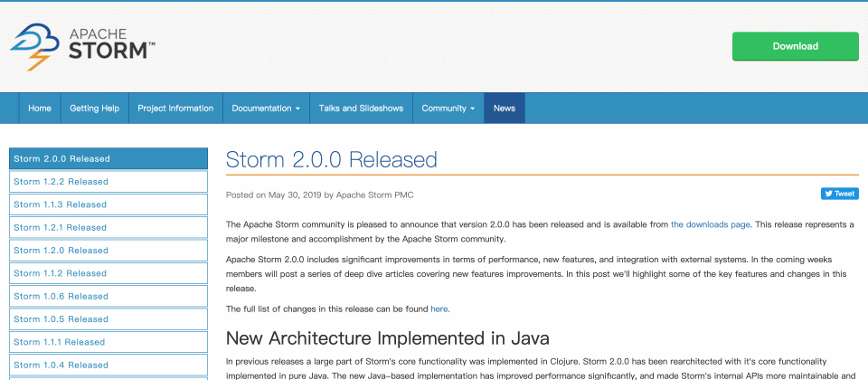Screen dimensions: 868x380
Task: Open Storm 1.1.1 Released post
Action: point(108,342)
